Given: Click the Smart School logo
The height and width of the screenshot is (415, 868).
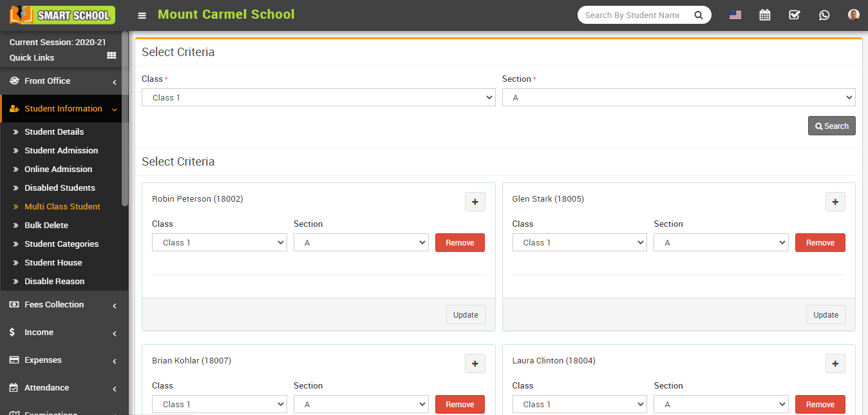Looking at the screenshot, I should click(x=61, y=14).
